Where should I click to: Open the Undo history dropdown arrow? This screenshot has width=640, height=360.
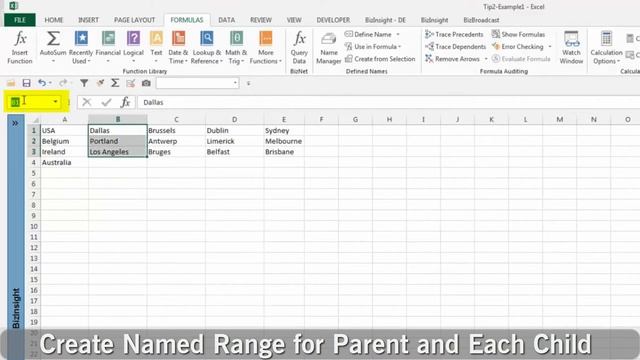click(50, 83)
